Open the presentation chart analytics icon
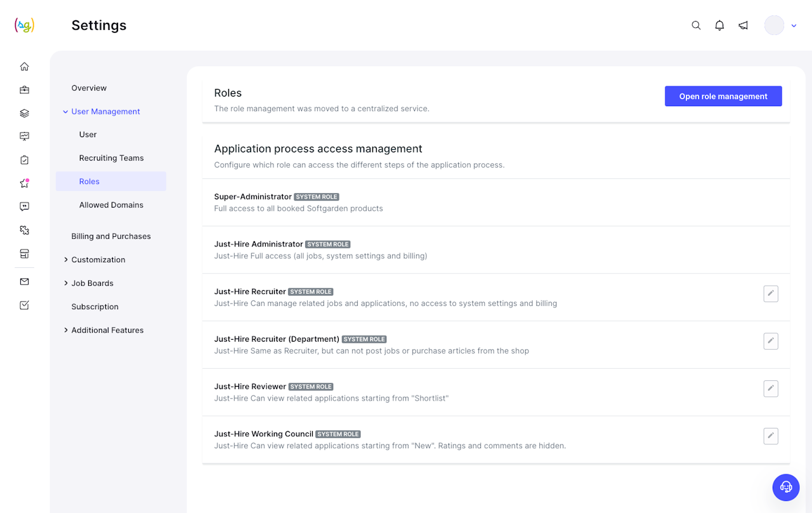812x513 pixels. point(24,137)
